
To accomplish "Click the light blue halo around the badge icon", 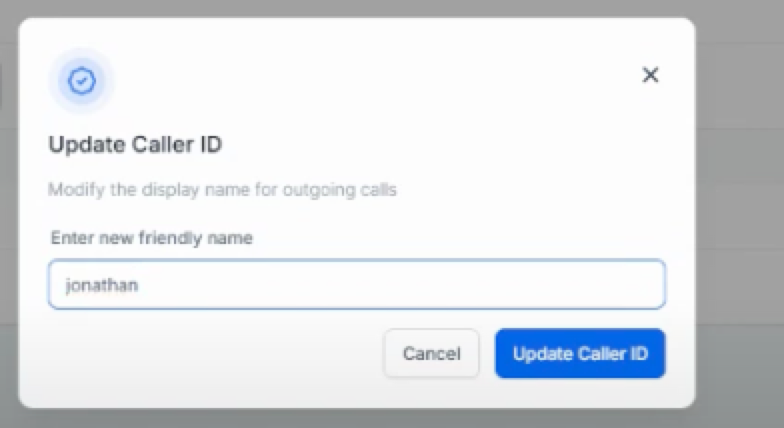I will tap(54, 81).
